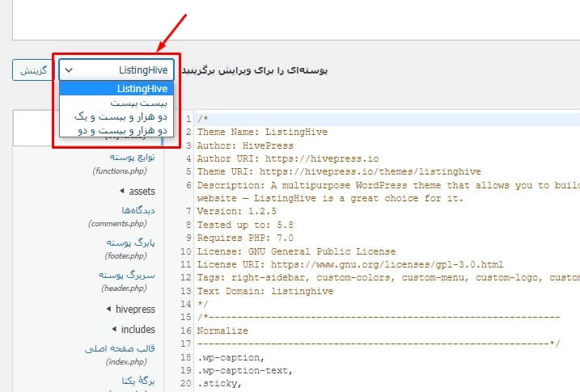Click the گزینش select button
The image size is (580, 392).
[33, 70]
